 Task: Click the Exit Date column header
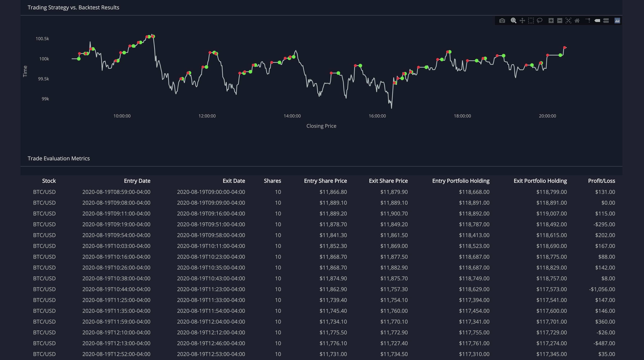(x=234, y=181)
